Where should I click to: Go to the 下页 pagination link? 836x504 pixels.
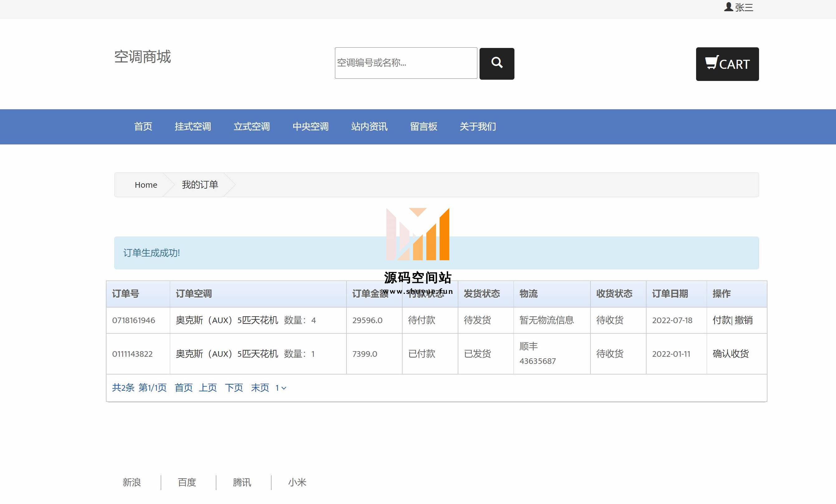point(234,387)
